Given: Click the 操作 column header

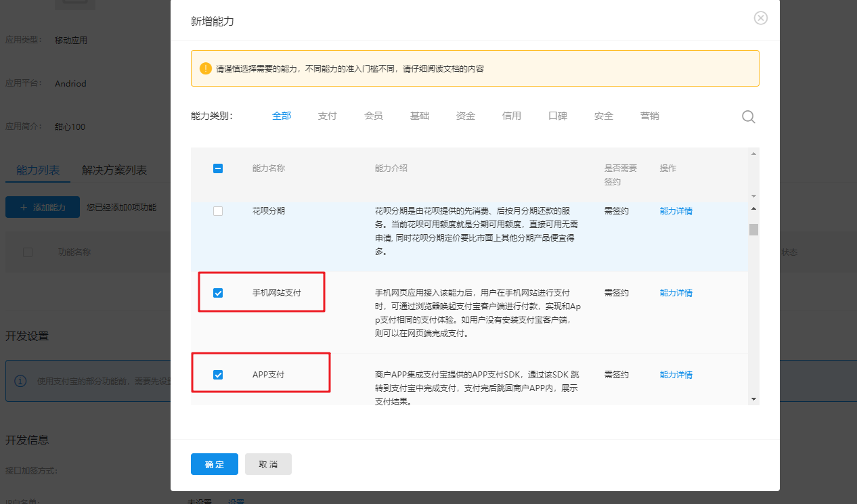Looking at the screenshot, I should coord(668,168).
